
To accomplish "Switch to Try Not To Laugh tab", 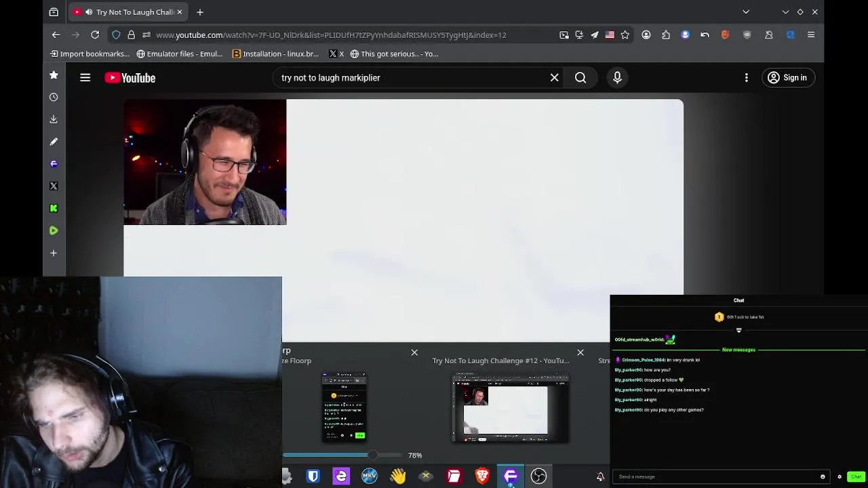I will point(127,12).
